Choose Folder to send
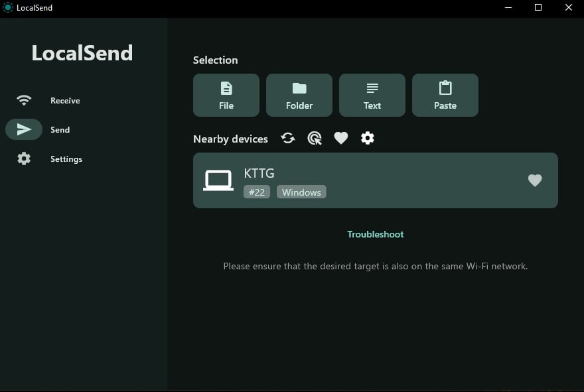This screenshot has width=584, height=392. pyautogui.click(x=299, y=95)
